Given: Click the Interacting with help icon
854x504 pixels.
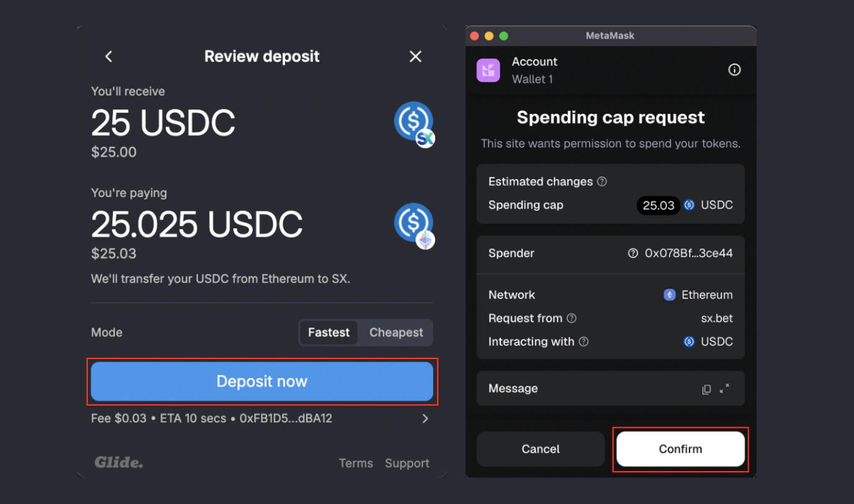Looking at the screenshot, I should coord(584,341).
